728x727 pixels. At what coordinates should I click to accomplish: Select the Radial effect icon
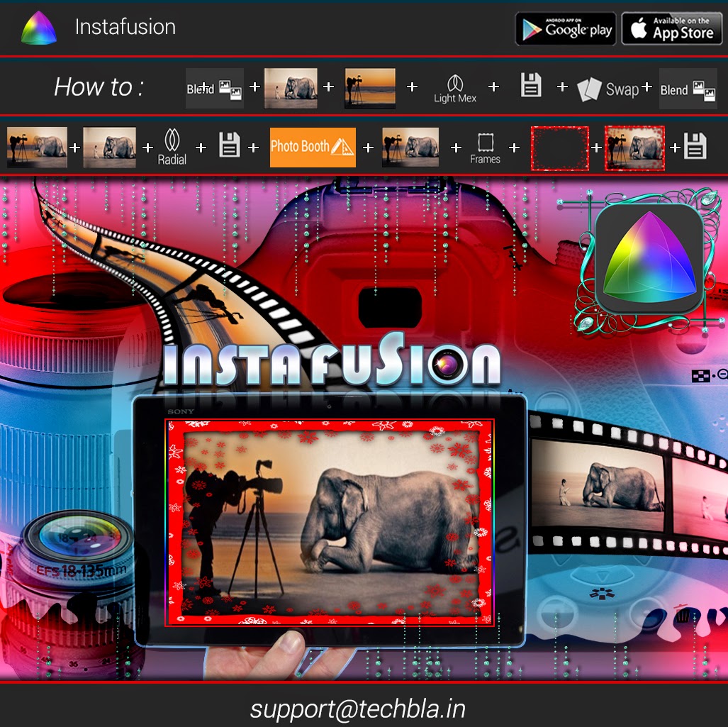(x=172, y=147)
